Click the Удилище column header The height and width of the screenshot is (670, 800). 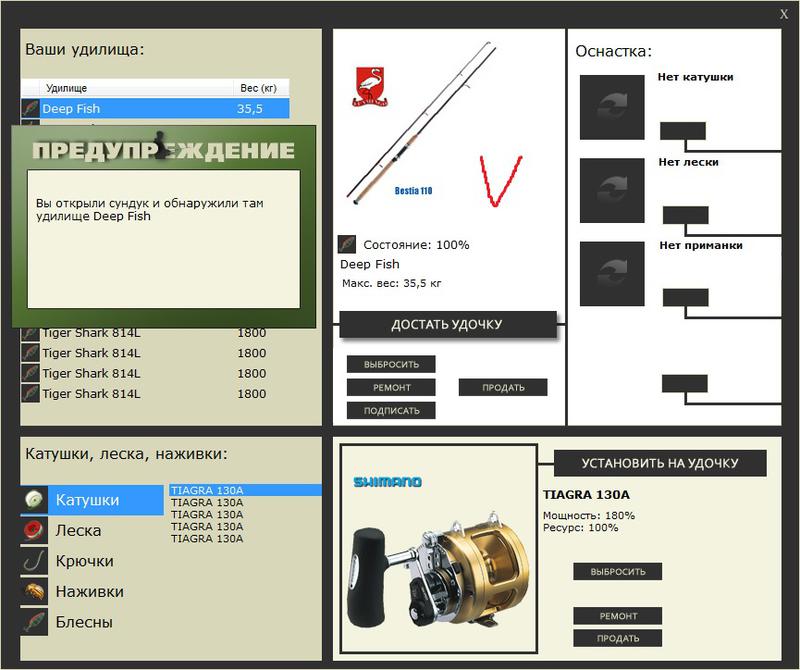tap(136, 88)
